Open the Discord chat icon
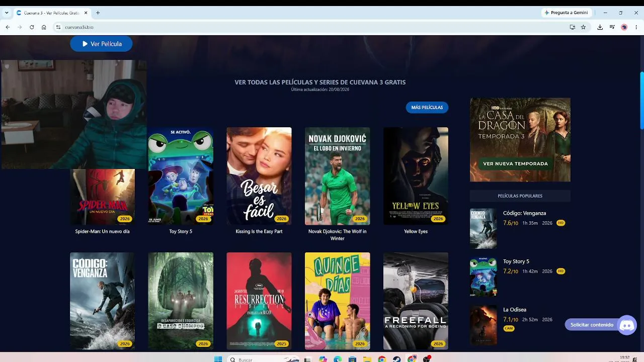644x362 pixels. click(627, 325)
